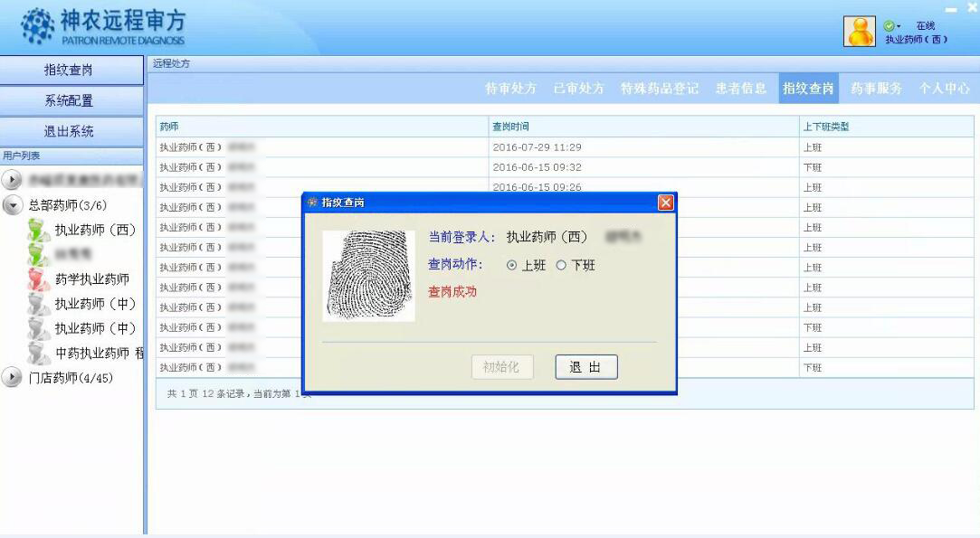
Task: Open the green online status dropdown
Action: click(x=892, y=26)
